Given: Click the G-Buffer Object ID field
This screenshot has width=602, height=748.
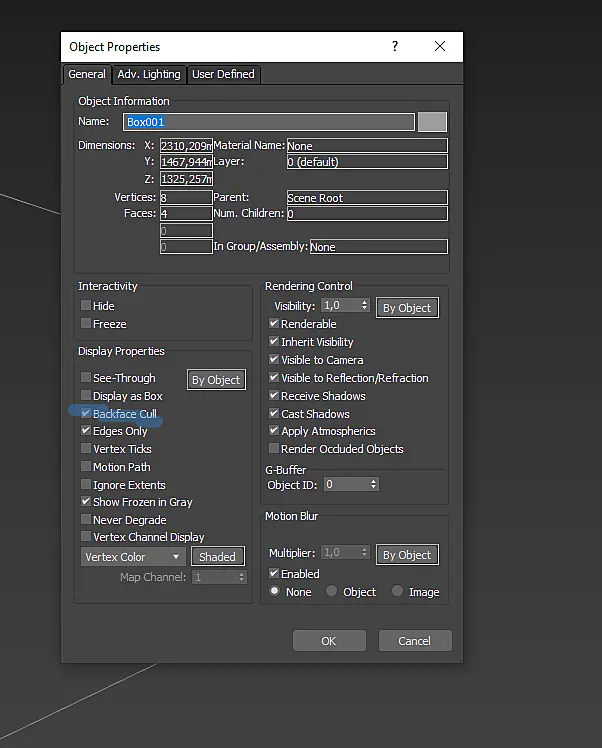Looking at the screenshot, I should click(x=346, y=484).
